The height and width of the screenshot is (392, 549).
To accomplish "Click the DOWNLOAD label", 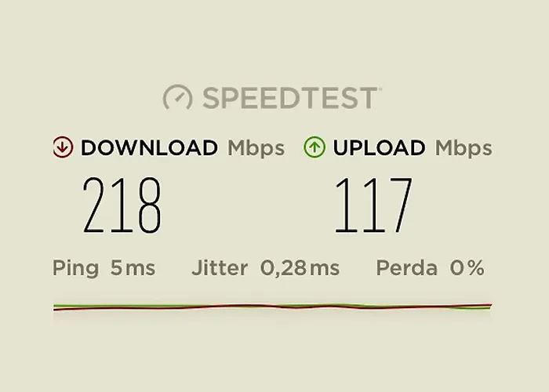I will coord(150,147).
